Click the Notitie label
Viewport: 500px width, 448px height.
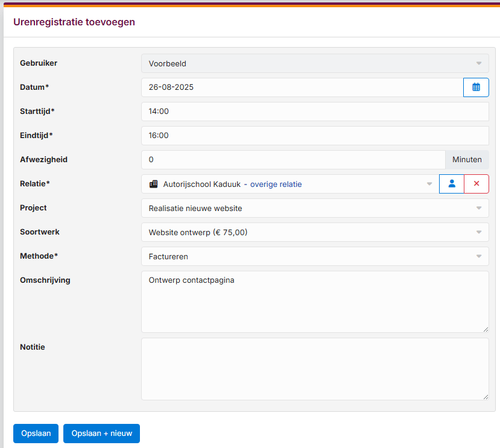tap(33, 347)
